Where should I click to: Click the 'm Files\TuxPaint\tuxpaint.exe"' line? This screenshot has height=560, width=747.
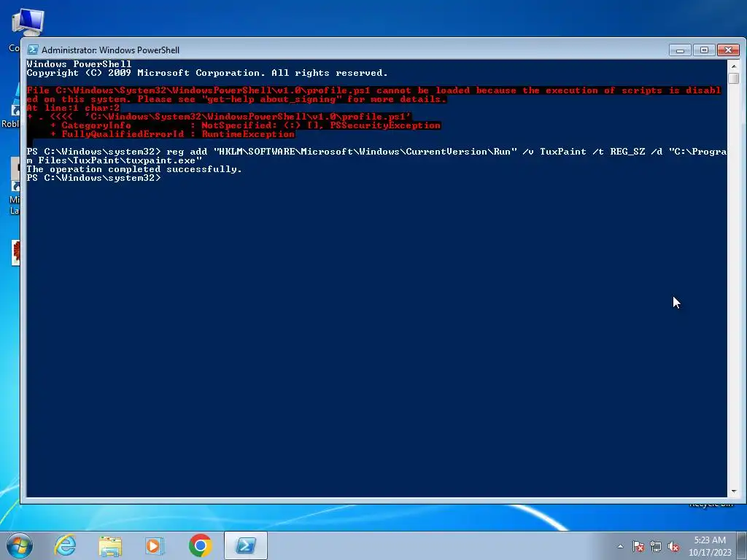coord(115,160)
